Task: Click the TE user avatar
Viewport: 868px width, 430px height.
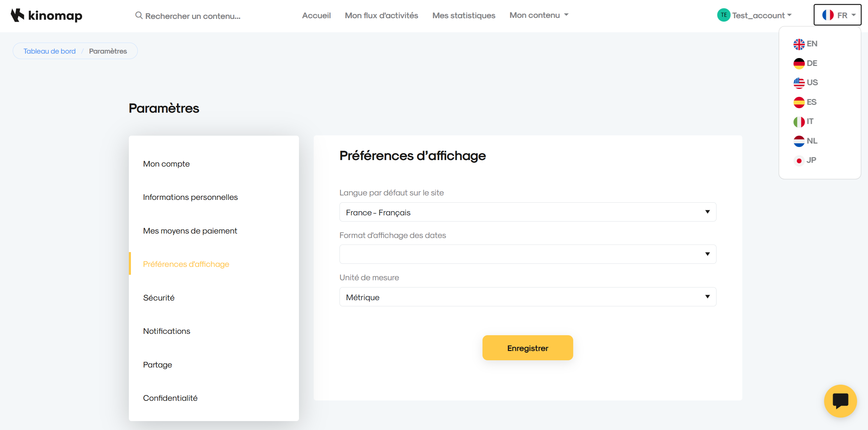Action: click(724, 15)
